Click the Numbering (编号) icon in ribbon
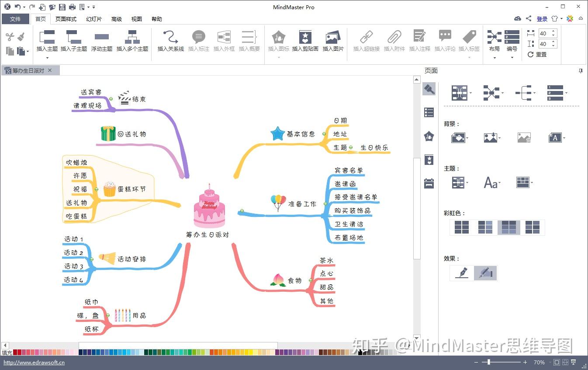This screenshot has width=588, height=370. click(512, 38)
